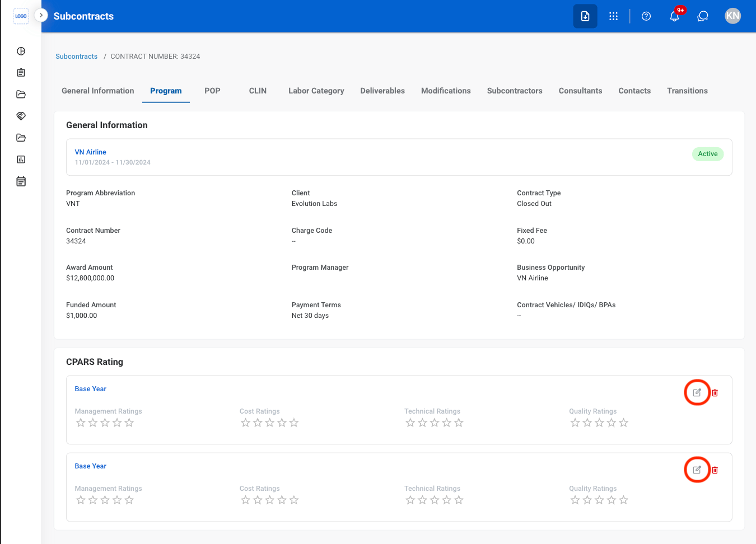Click the Net 30 days payment terms
The width and height of the screenshot is (756, 544).
click(x=310, y=316)
